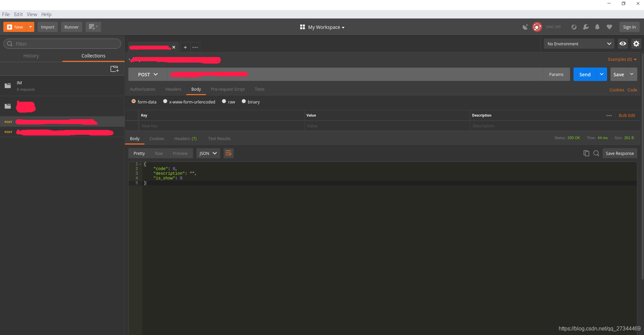The image size is (644, 335).
Task: Copy the response body using copy icon
Action: pyautogui.click(x=586, y=153)
